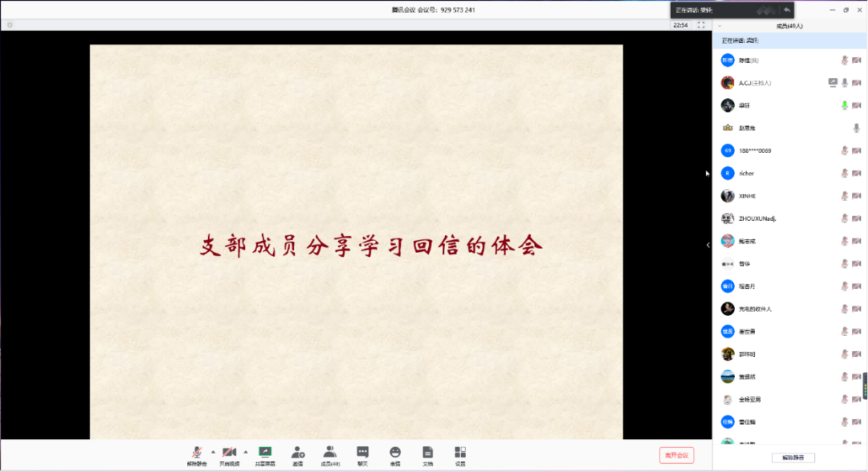
Task: Select member XINHE in the list
Action: [747, 196]
